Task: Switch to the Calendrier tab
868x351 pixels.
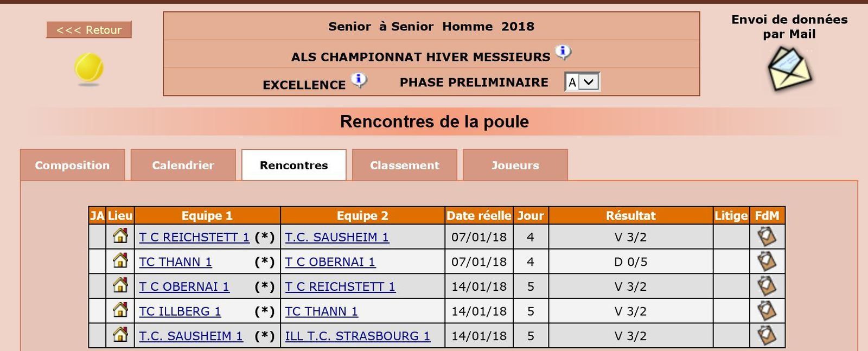Action: pos(183,165)
